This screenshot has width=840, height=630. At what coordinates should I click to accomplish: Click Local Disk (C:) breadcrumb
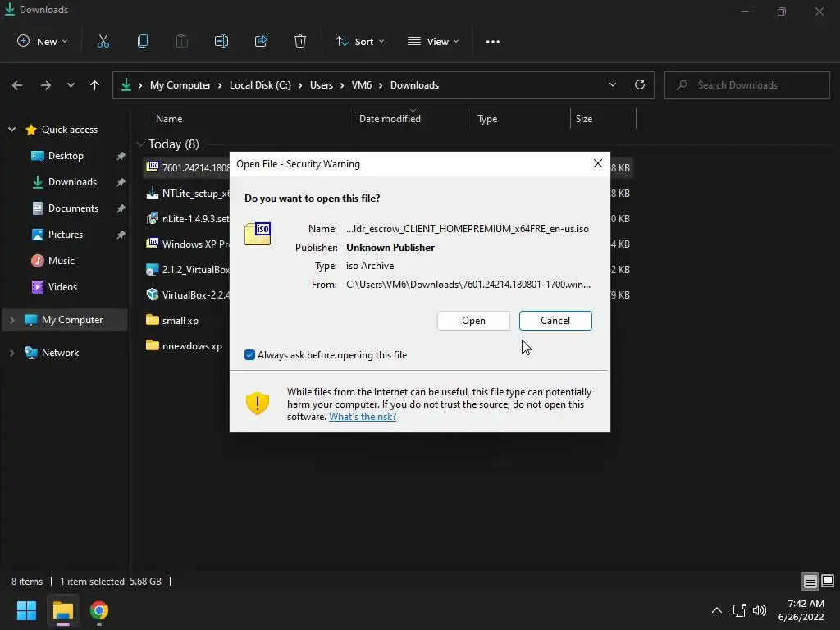(260, 85)
